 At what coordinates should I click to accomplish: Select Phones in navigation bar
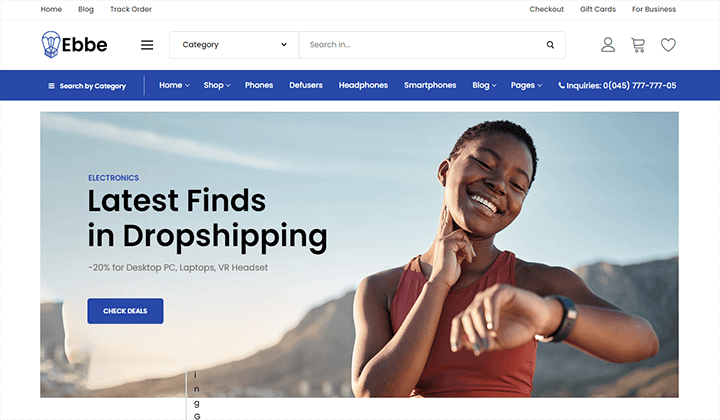pyautogui.click(x=259, y=85)
